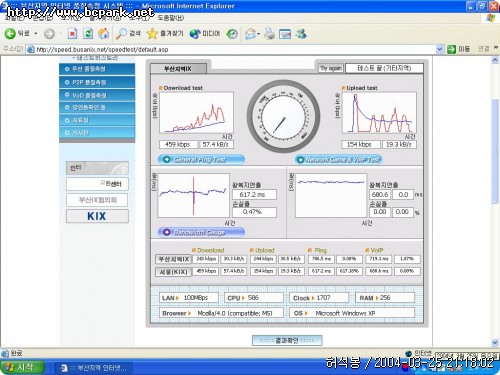Open the 자료실 sidebar item
Screen dimensions: 500x375
click(x=97, y=120)
